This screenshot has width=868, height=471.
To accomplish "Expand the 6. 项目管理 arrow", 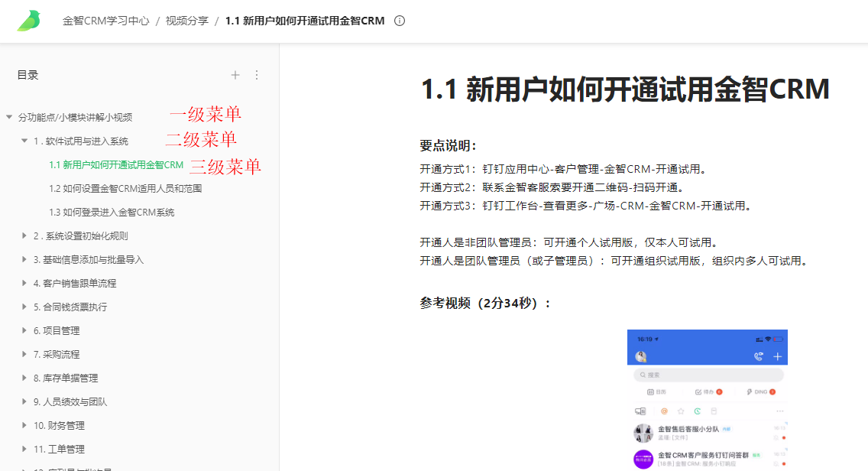I will pyautogui.click(x=24, y=330).
